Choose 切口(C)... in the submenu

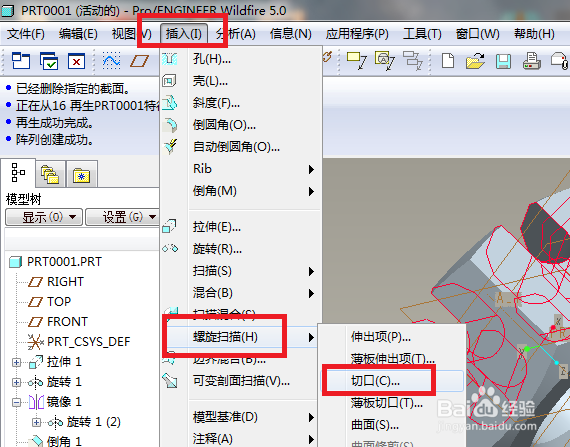[392, 381]
